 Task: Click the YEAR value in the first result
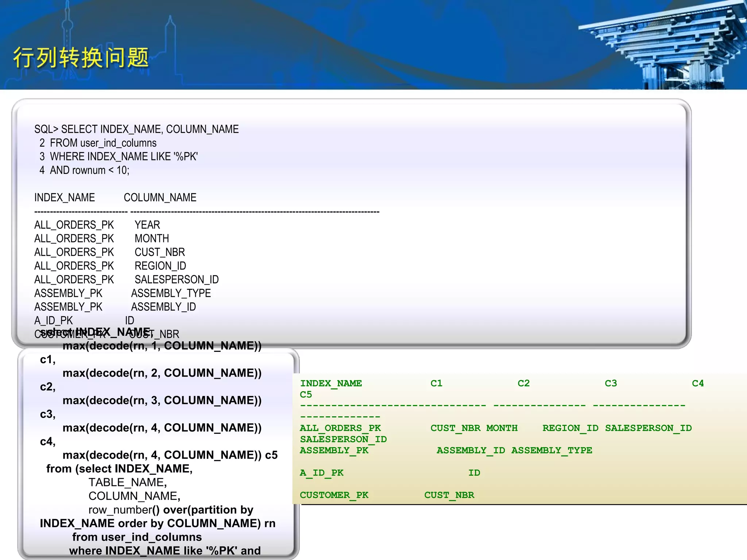coord(147,225)
